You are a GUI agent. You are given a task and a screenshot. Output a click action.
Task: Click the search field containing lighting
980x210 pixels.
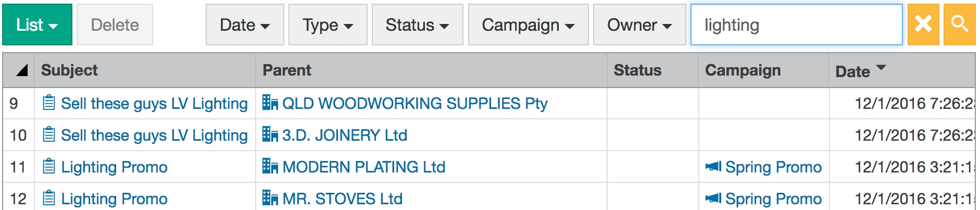tap(796, 24)
